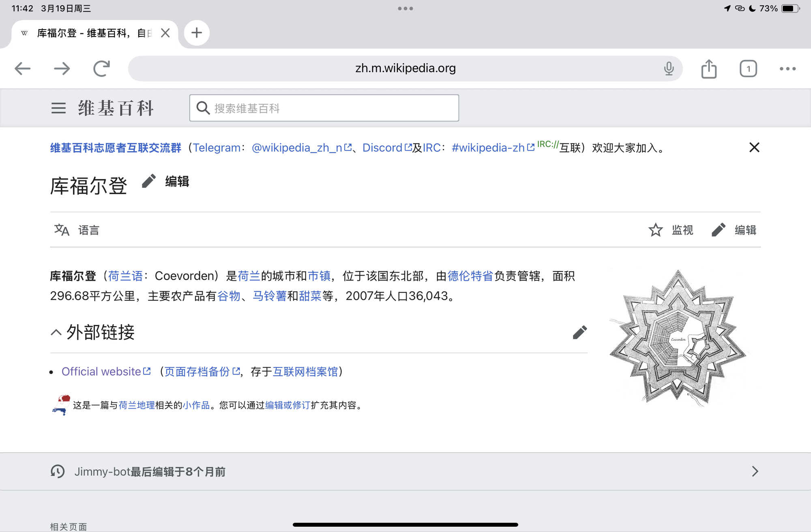Select the 库福尔登 browser tab
Screen dimensions: 811x532
tap(94, 33)
